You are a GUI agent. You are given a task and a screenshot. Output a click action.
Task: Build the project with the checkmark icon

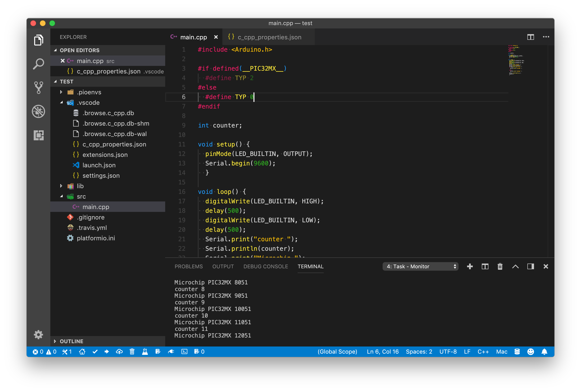click(x=95, y=351)
